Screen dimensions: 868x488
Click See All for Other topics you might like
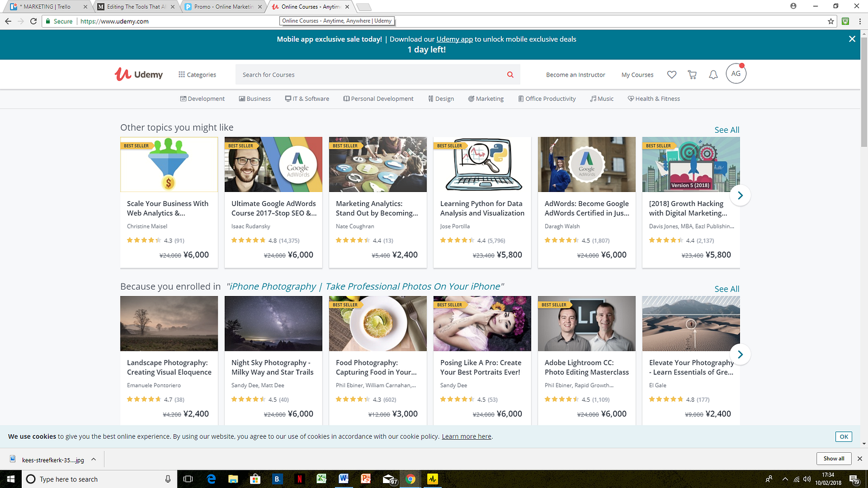[727, 130]
